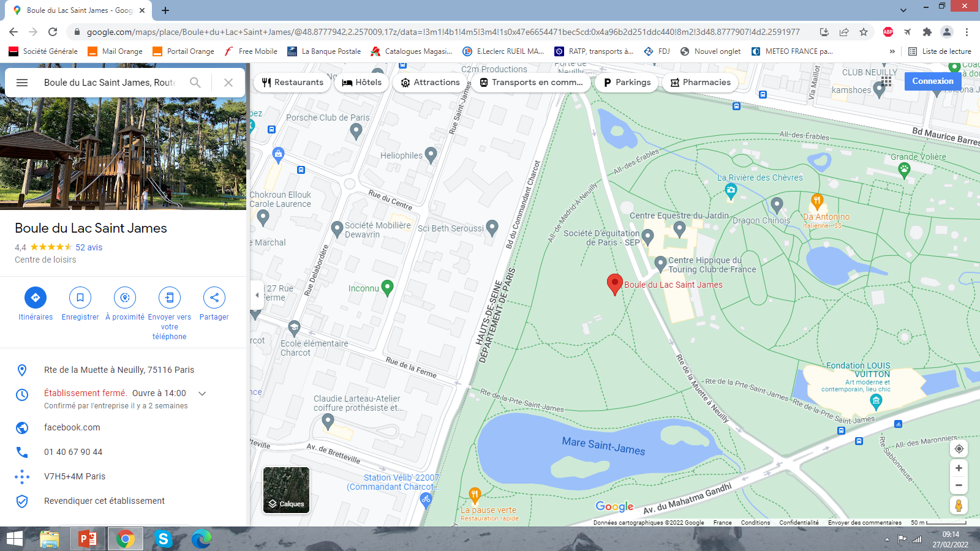Open Microsoft Edge from the taskbar

pos(201,539)
